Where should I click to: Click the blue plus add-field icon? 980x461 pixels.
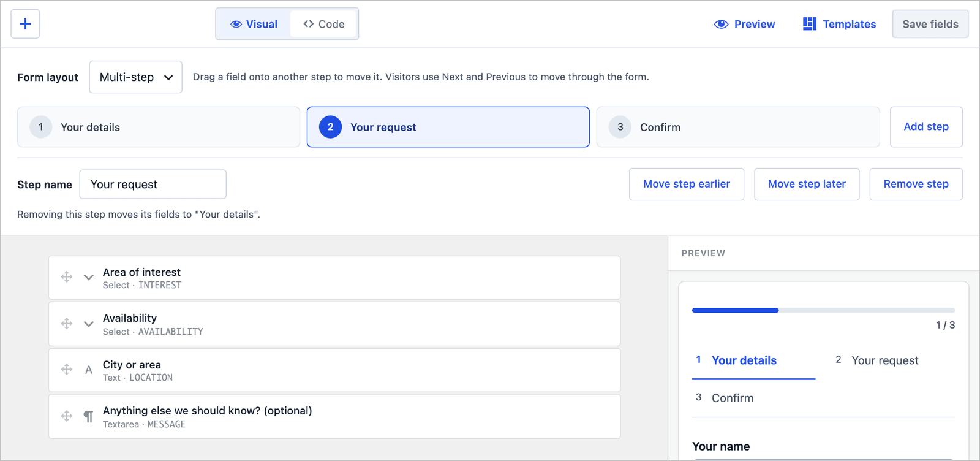click(x=25, y=24)
